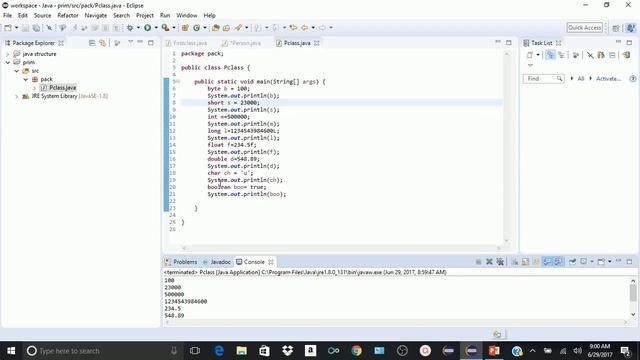The width and height of the screenshot is (640, 360).
Task: Minimize the Package Explorer view
Action: click(x=140, y=42)
